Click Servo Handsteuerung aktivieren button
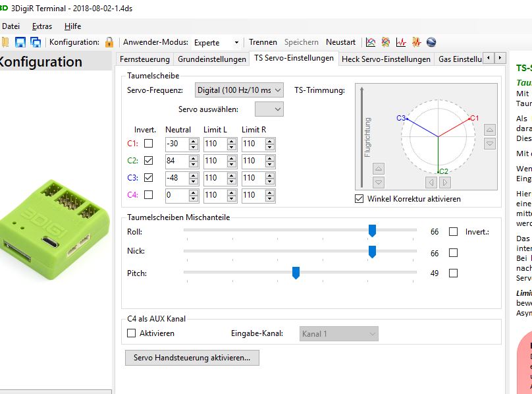Viewport: 532px width, 394px height. click(x=192, y=358)
